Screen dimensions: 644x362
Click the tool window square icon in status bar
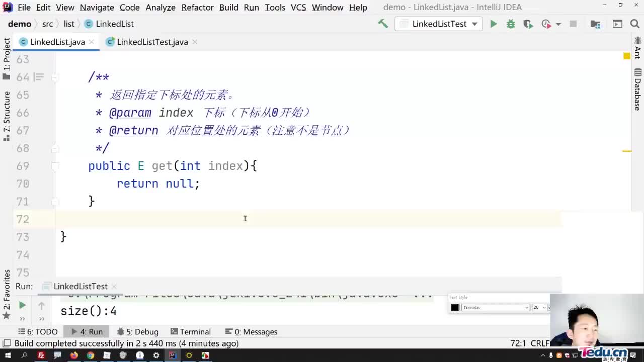tap(7, 343)
